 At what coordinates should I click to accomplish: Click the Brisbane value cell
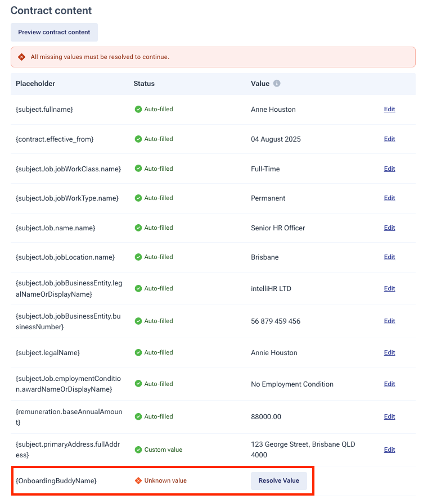[x=265, y=257]
